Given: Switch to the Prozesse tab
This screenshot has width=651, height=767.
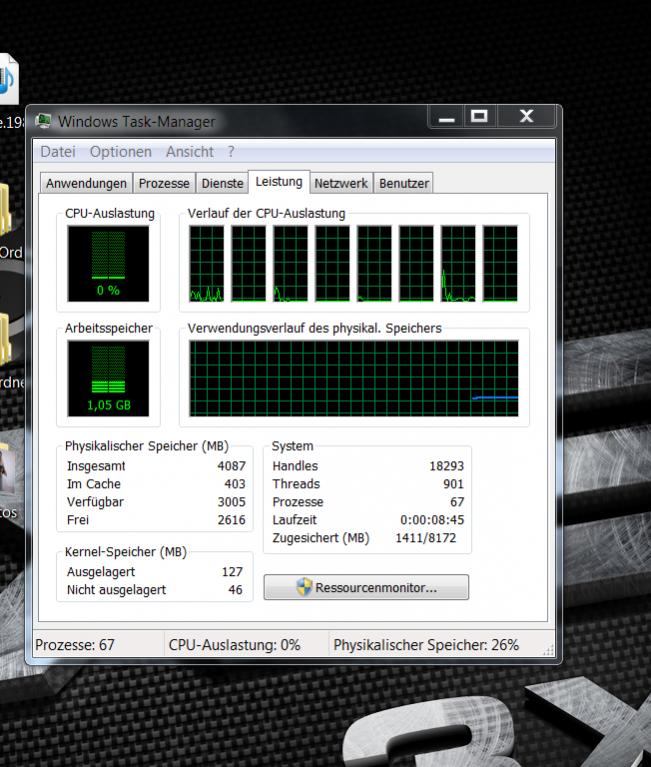Looking at the screenshot, I should [x=164, y=183].
